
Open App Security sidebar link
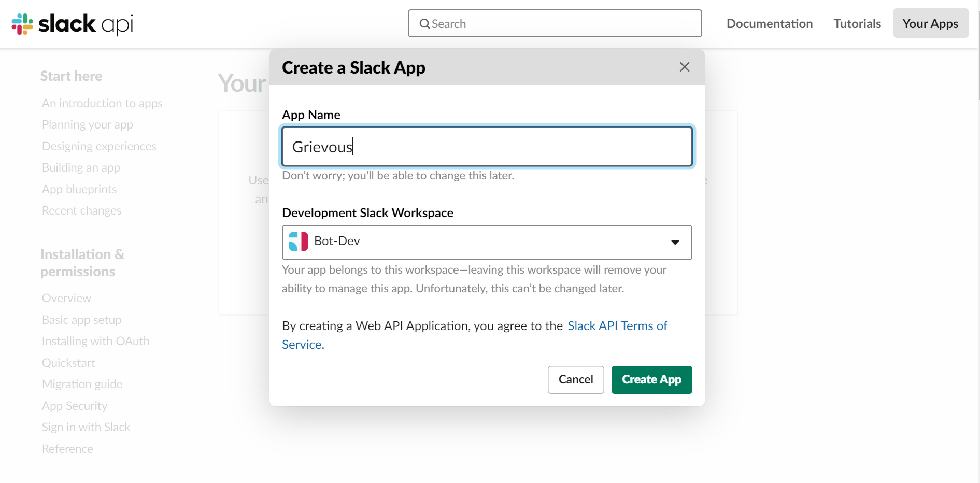pos(75,406)
